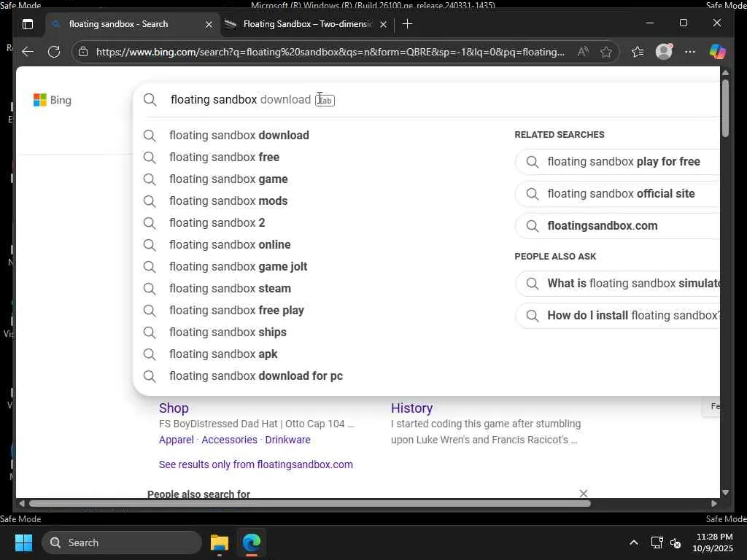Screen dimensions: 747x560
Task: Close the floating sandbox Search tab
Action: [209, 24]
